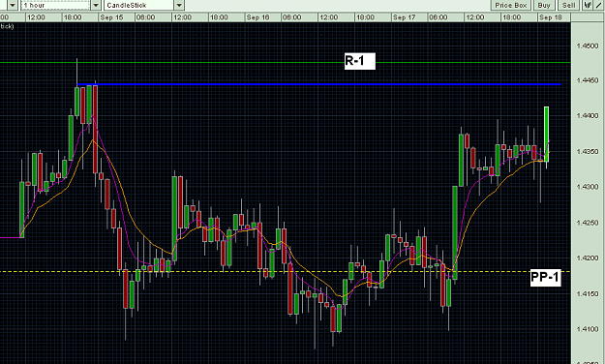Click the 'Sep 18' date label
This screenshot has width=605, height=364.
[551, 17]
